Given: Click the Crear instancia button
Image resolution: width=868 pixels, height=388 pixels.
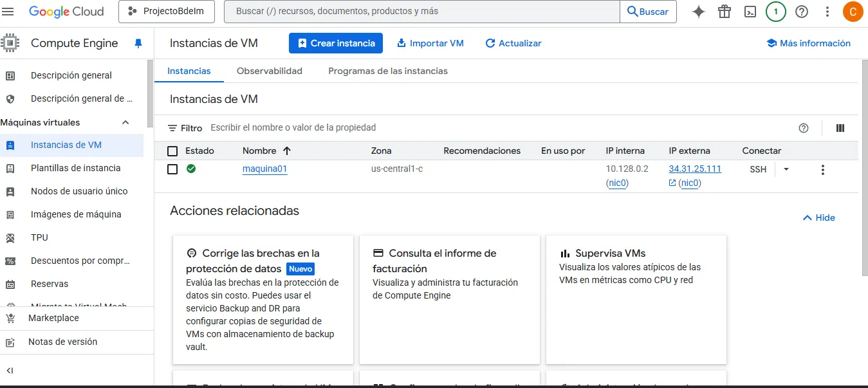Looking at the screenshot, I should click(336, 43).
